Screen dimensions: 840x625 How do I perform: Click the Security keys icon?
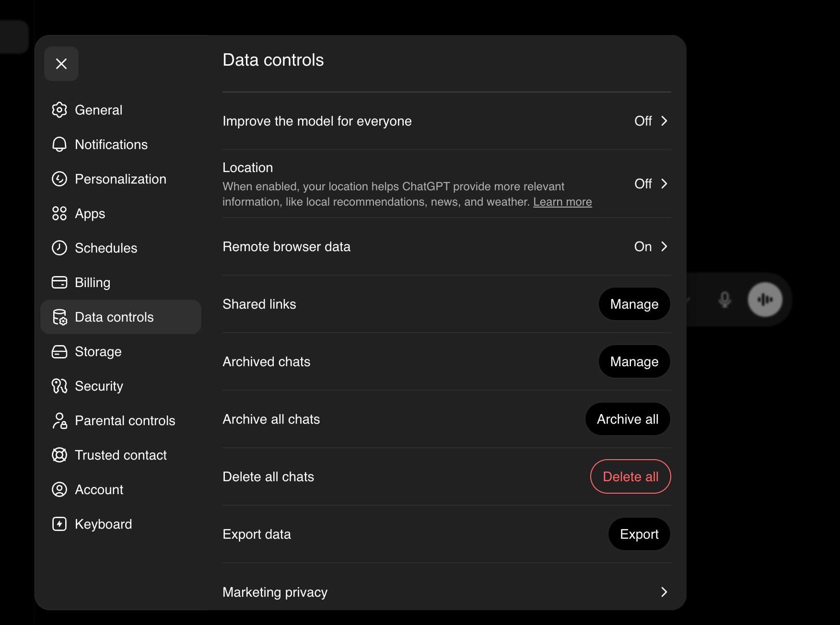[x=59, y=386]
